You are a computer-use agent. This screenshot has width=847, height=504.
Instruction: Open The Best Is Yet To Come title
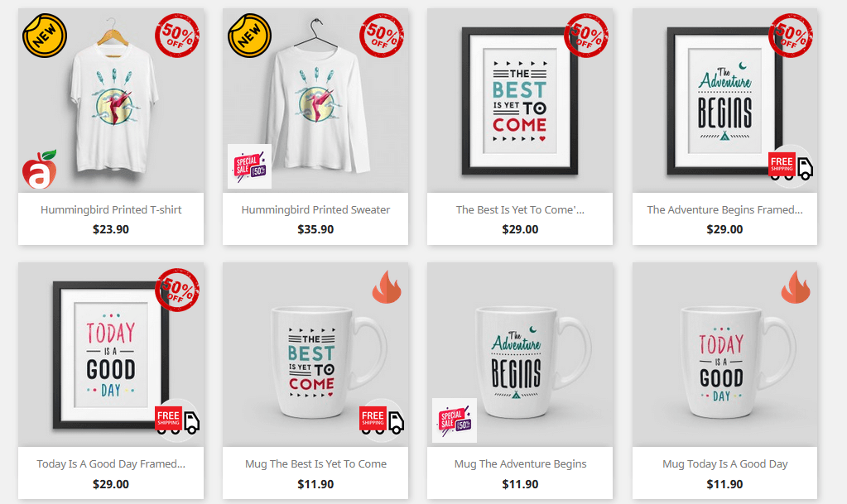(520, 209)
